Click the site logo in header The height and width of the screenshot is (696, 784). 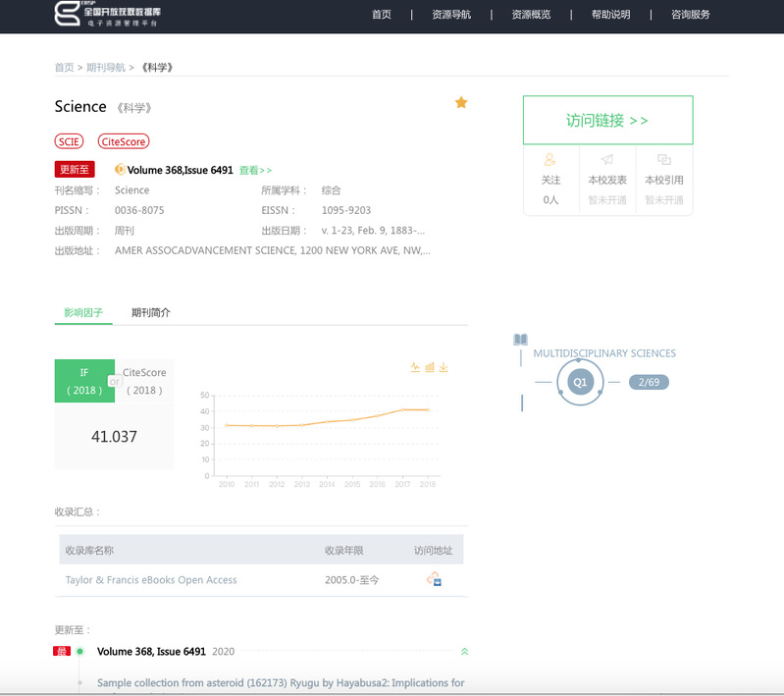tap(108, 15)
